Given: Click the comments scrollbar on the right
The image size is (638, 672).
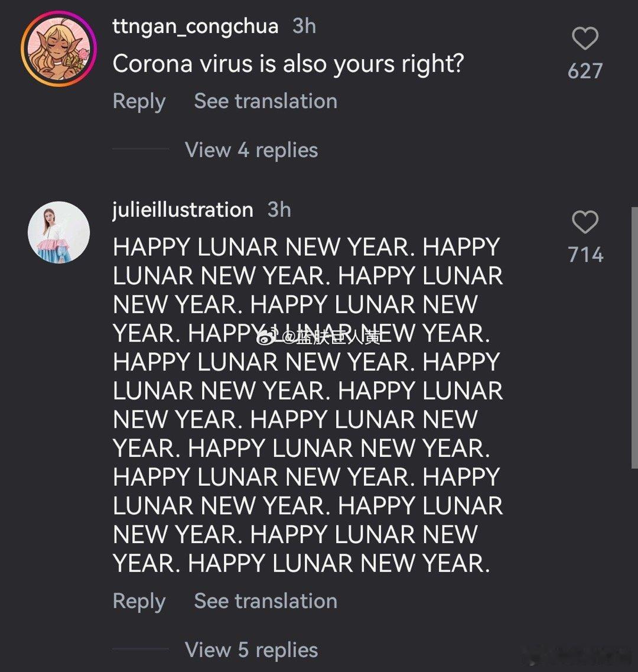Looking at the screenshot, I should pos(634,337).
